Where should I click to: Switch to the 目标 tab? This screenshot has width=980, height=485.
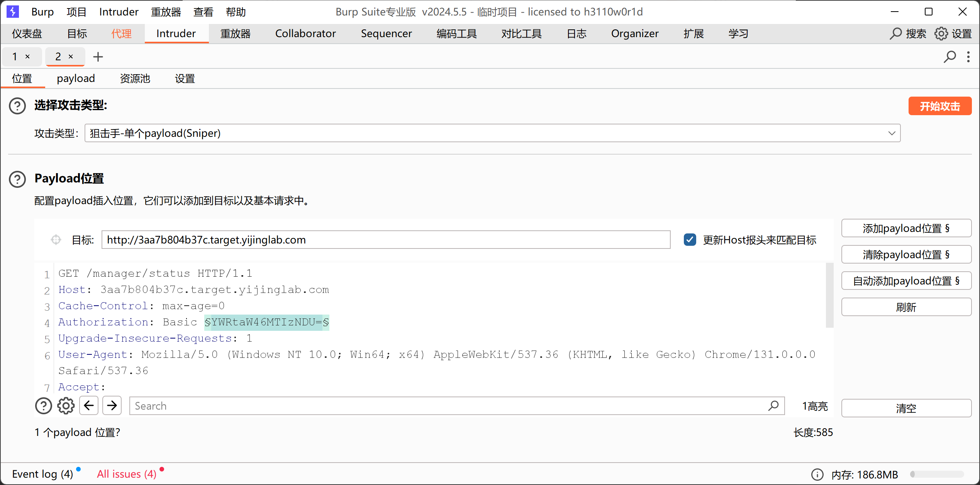coord(77,34)
